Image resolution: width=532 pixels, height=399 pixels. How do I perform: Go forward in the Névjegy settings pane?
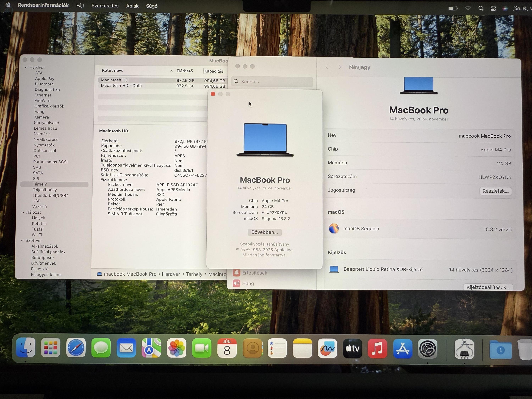tap(340, 67)
